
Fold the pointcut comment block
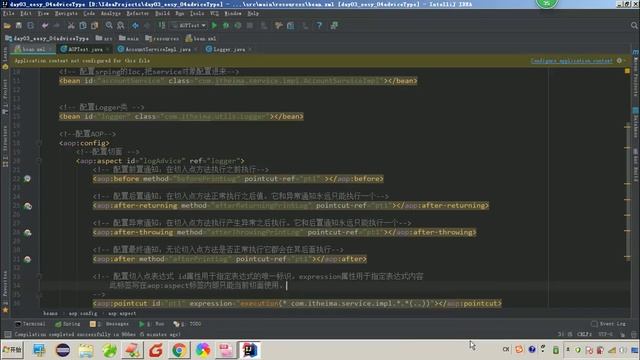[x=40, y=276]
